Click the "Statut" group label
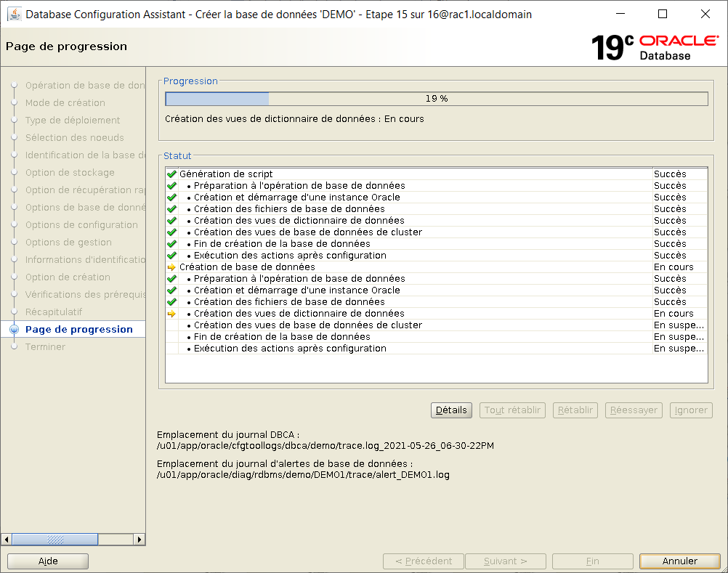The width and height of the screenshot is (728, 573). click(x=177, y=156)
